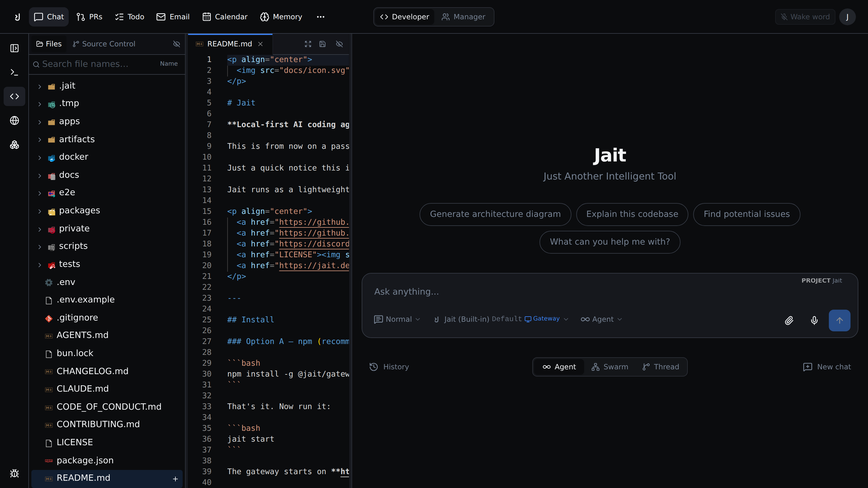Open package.json in file tree
Viewport: 868px width, 488px height.
107,460
